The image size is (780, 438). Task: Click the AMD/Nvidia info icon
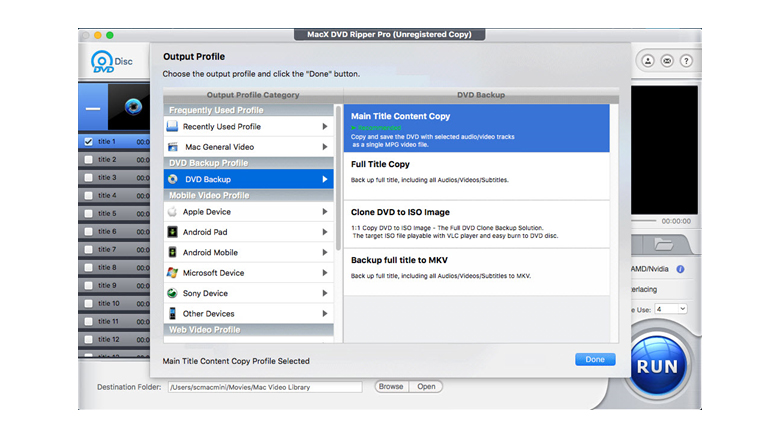[680, 269]
